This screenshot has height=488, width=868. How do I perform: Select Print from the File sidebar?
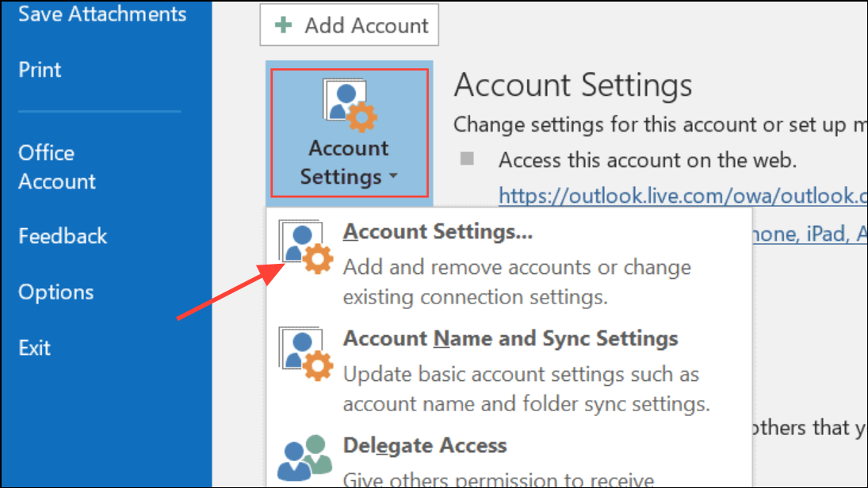[x=40, y=68]
